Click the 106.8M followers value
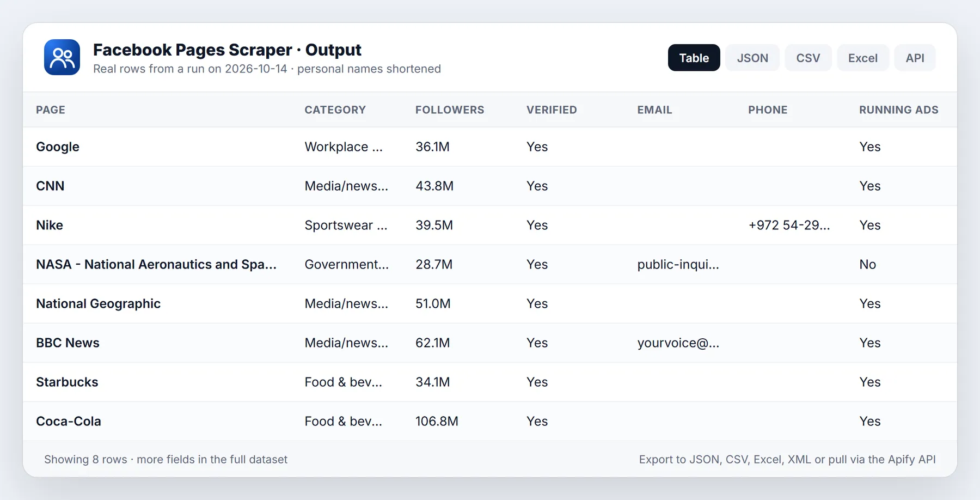Image resolution: width=980 pixels, height=500 pixels. click(x=437, y=422)
